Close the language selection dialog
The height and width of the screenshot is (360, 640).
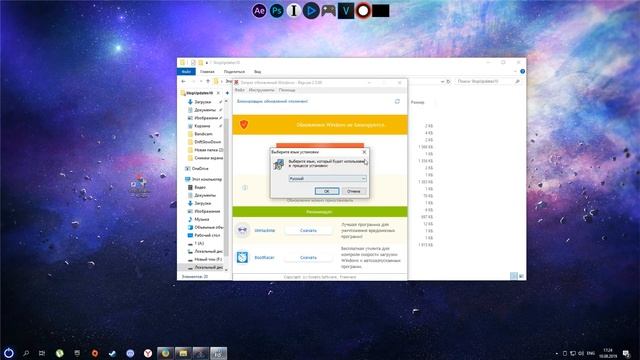click(364, 152)
